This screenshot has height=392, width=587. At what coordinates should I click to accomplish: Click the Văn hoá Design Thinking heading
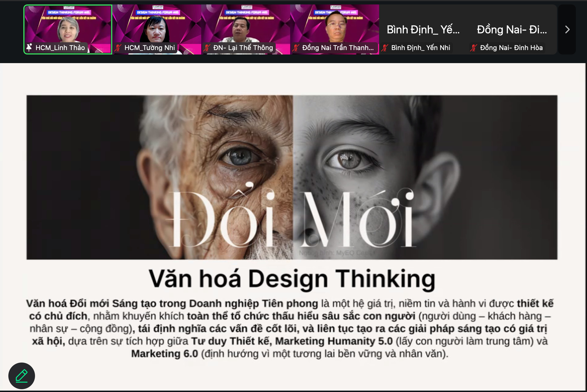pyautogui.click(x=292, y=279)
